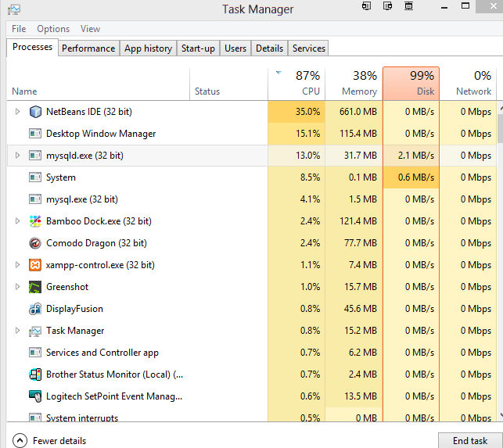This screenshot has width=503, height=448.
Task: Click the xampp-control.exe orange icon
Action: tap(35, 265)
